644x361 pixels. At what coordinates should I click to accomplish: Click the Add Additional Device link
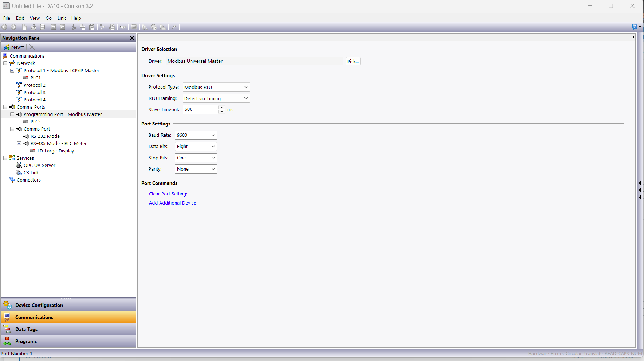[172, 203]
